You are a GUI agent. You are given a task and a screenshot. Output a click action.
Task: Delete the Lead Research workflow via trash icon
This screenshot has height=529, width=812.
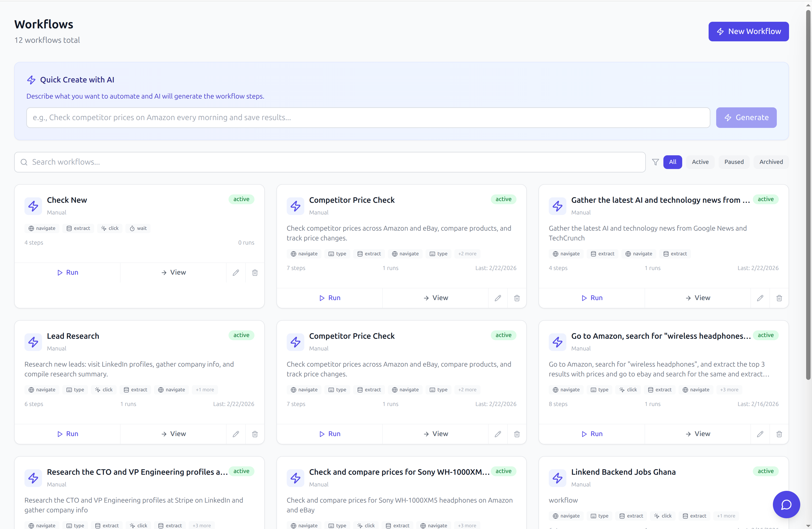tap(254, 434)
